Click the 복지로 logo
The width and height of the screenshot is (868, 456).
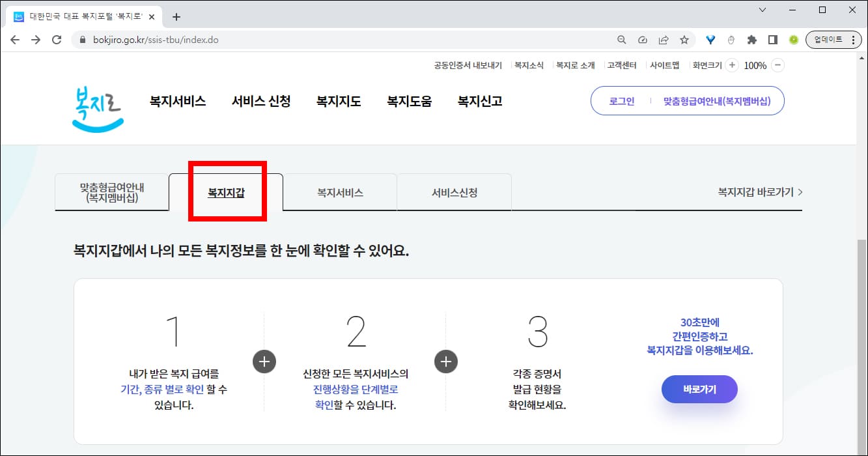point(96,108)
